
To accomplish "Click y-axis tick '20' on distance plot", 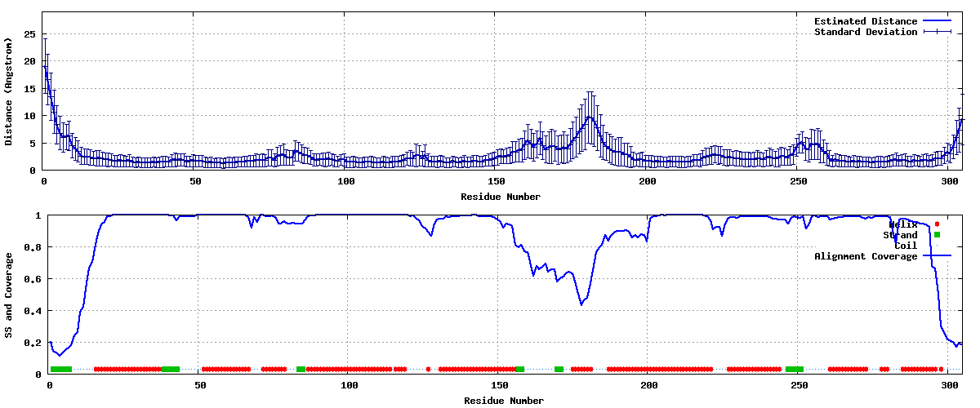I will 30,61.
